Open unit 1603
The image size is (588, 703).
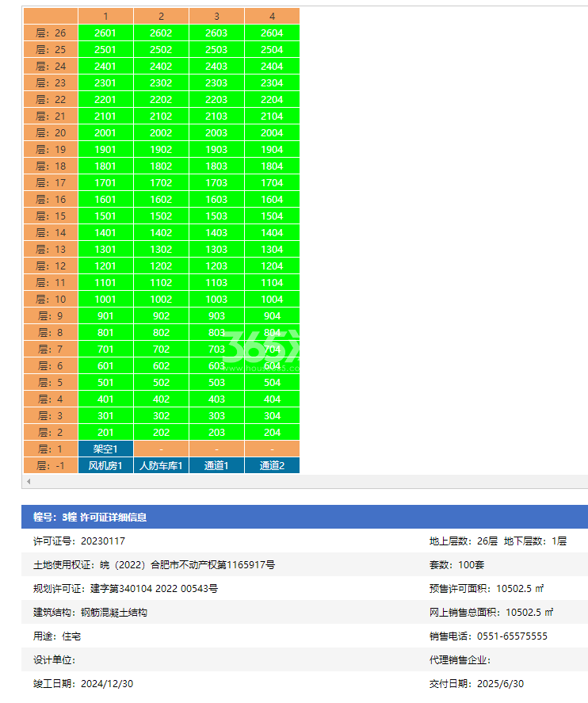click(216, 200)
